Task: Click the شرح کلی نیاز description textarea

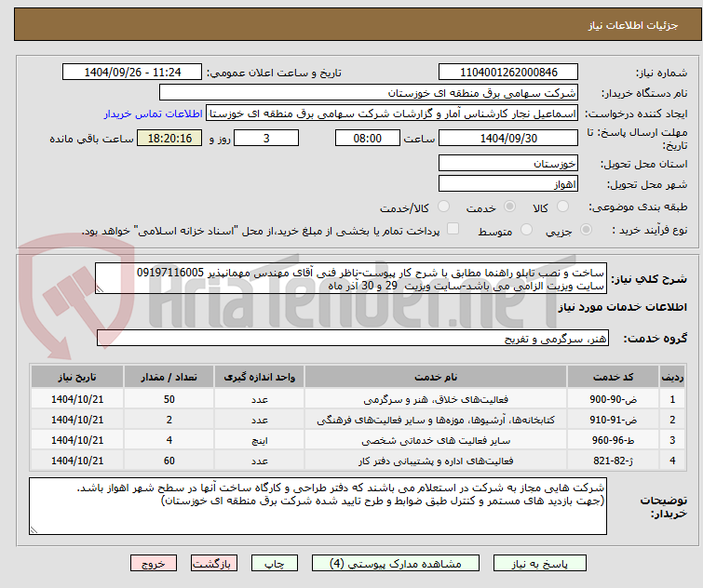Action: pyautogui.click(x=351, y=278)
